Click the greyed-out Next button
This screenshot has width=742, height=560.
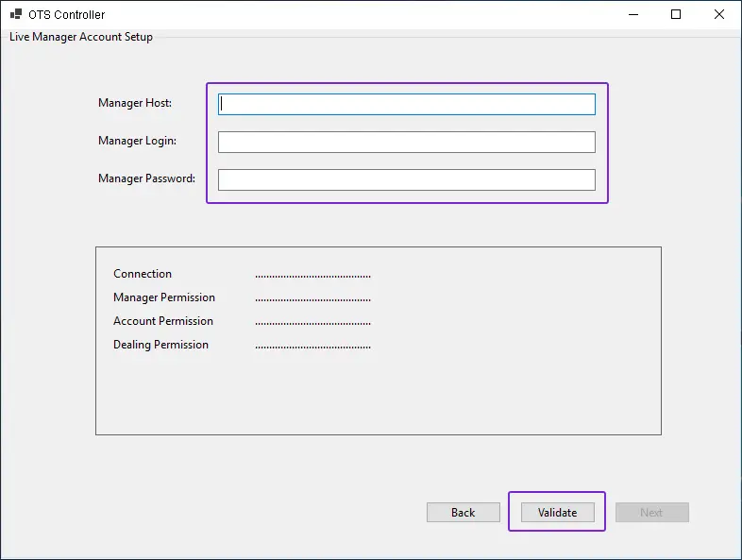[651, 513]
